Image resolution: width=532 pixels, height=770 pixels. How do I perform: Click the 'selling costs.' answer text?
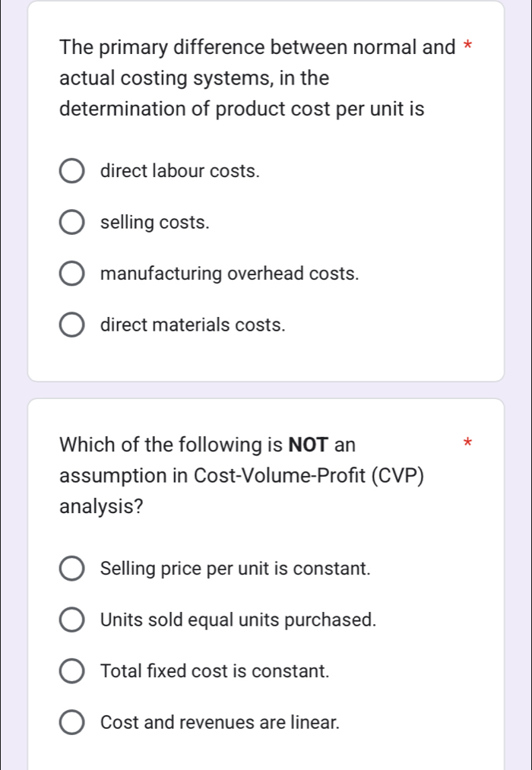155,223
